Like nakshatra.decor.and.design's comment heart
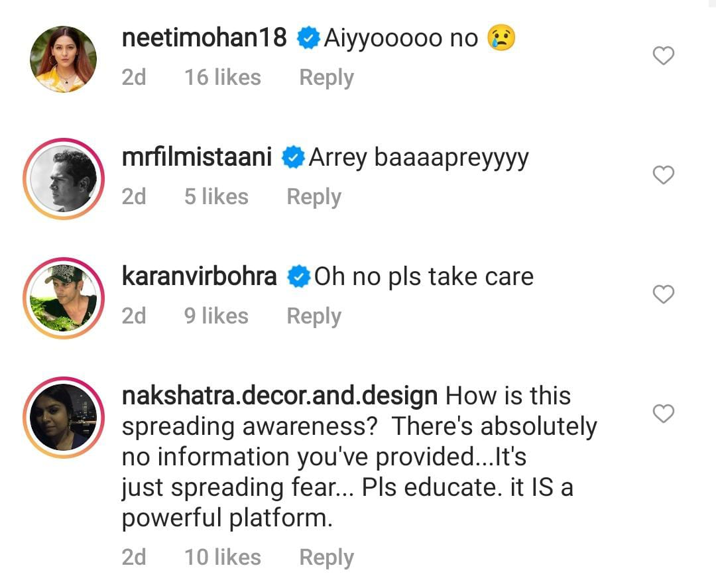Image resolution: width=716 pixels, height=588 pixels. coord(663,413)
